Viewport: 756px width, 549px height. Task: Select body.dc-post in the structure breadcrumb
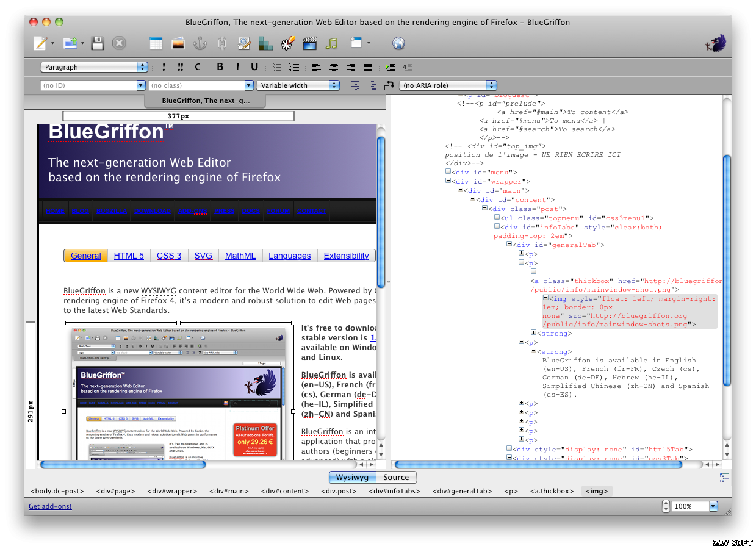pyautogui.click(x=56, y=491)
